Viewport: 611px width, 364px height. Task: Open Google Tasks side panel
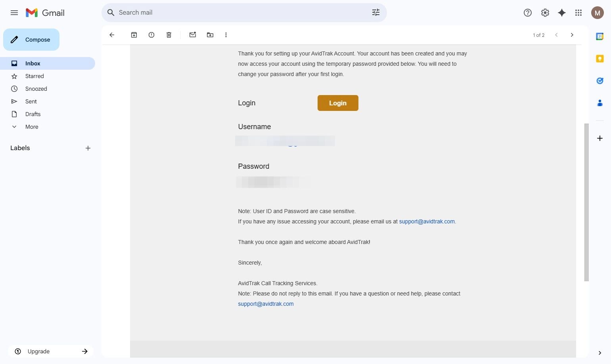point(600,81)
